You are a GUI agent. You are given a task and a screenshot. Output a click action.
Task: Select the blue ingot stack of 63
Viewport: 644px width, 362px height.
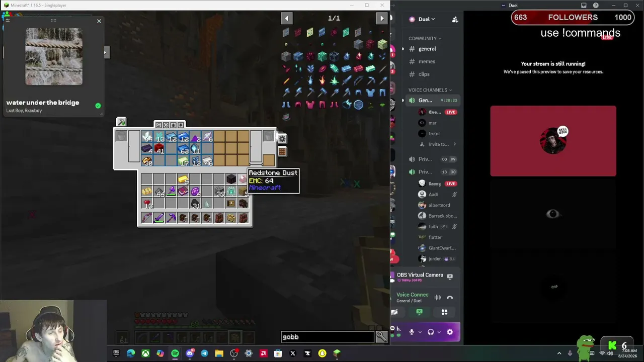pyautogui.click(x=183, y=149)
